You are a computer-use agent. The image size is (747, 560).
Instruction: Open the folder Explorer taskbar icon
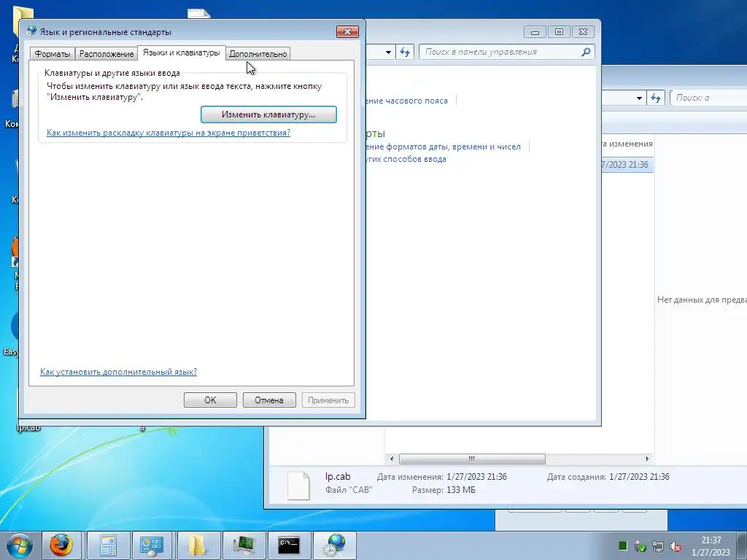click(x=197, y=545)
